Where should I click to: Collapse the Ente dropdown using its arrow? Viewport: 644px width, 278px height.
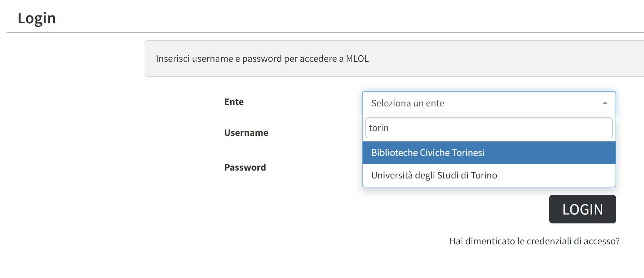pos(605,103)
